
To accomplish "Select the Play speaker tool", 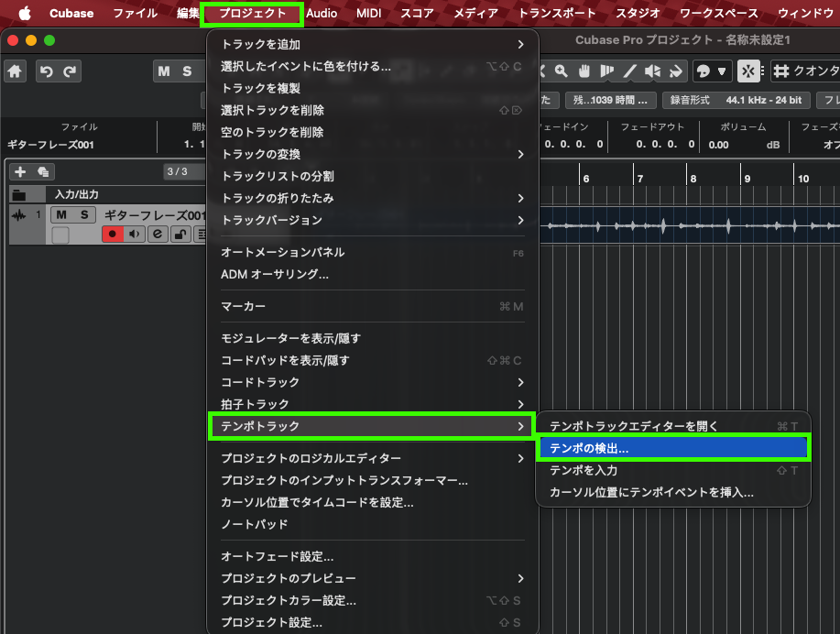I will [x=652, y=71].
